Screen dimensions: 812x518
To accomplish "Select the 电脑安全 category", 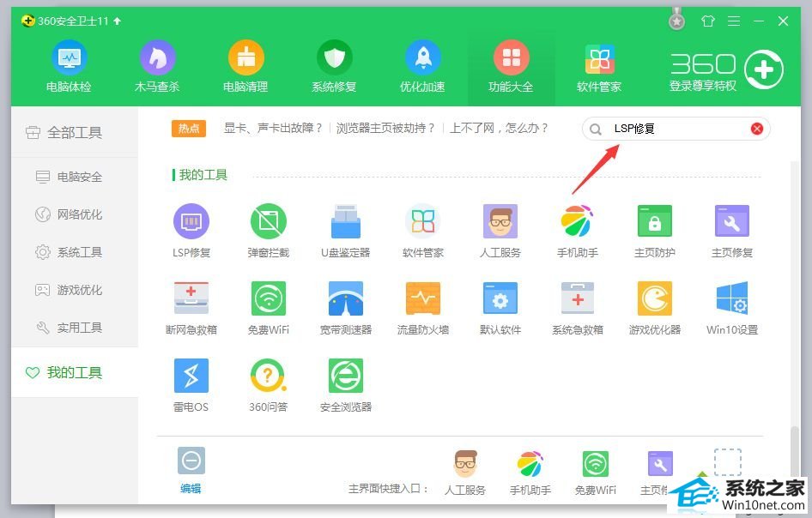I will click(x=75, y=177).
